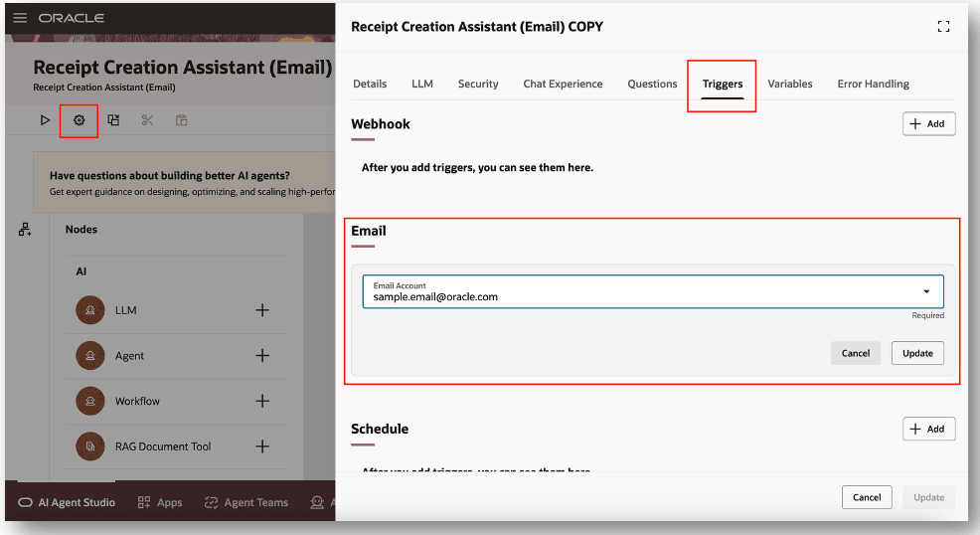The image size is (980, 535).
Task: Switch to Error Handling tab
Action: (x=873, y=84)
